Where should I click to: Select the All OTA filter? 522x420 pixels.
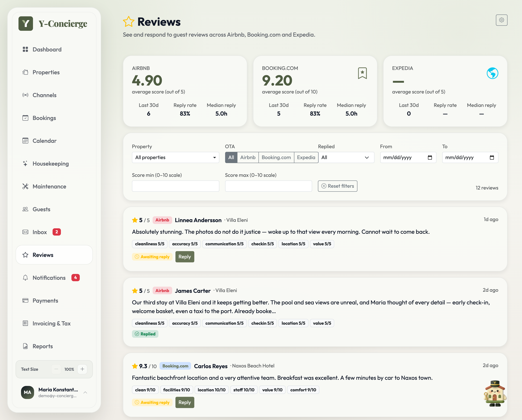231,158
